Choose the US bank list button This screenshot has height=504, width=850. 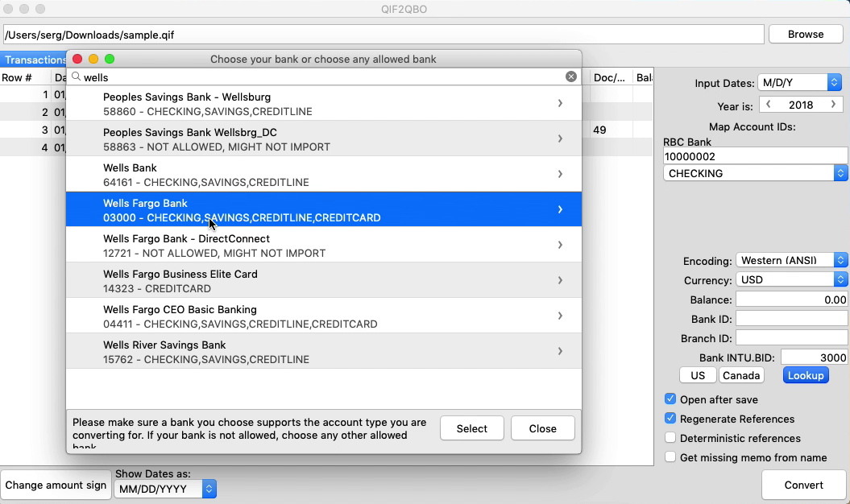coord(698,375)
